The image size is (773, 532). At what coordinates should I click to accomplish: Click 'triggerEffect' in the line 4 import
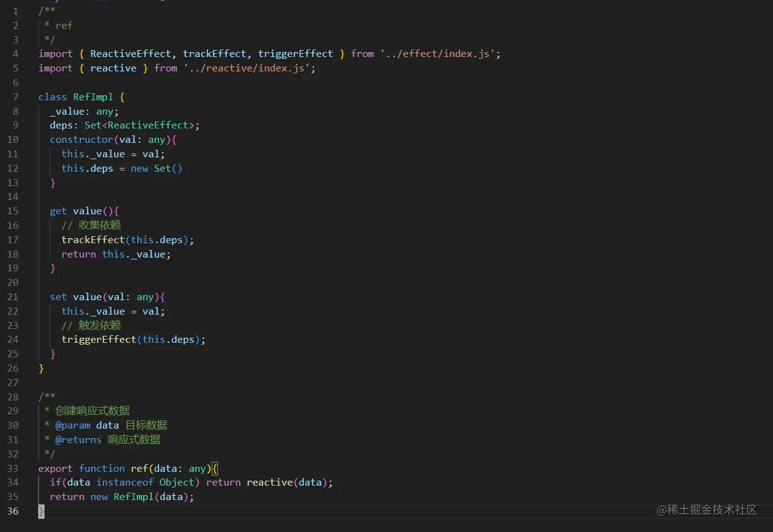click(296, 54)
